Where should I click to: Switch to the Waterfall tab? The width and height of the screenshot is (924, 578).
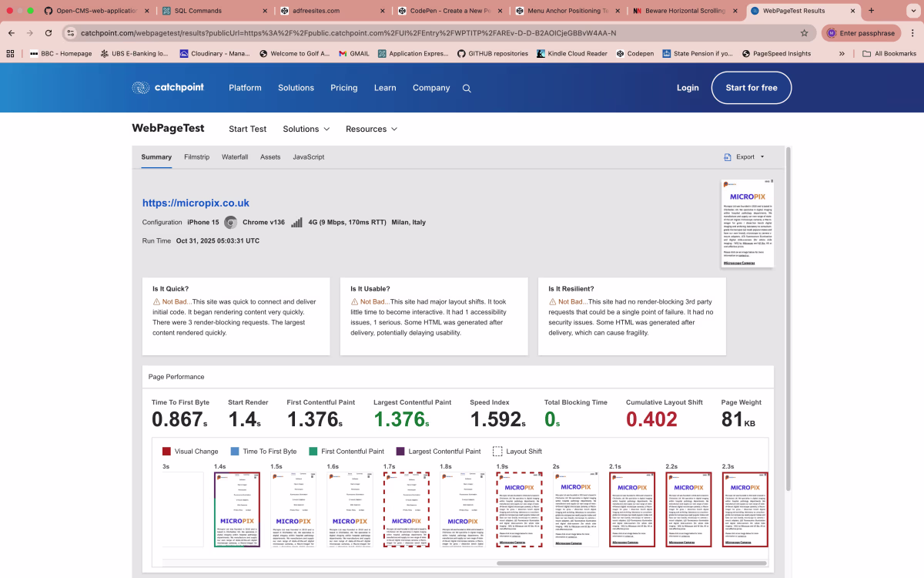point(234,156)
